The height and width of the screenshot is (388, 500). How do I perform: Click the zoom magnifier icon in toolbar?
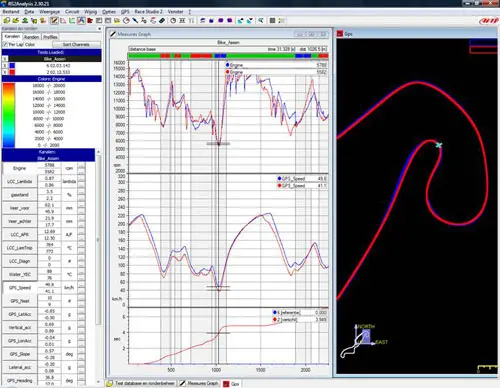(261, 21)
